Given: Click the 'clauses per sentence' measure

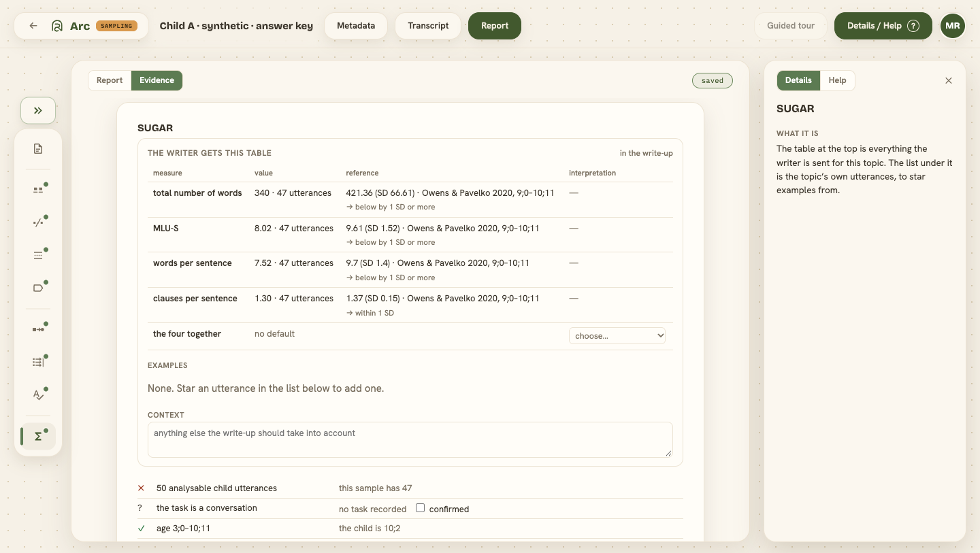Looking at the screenshot, I should (x=195, y=299).
